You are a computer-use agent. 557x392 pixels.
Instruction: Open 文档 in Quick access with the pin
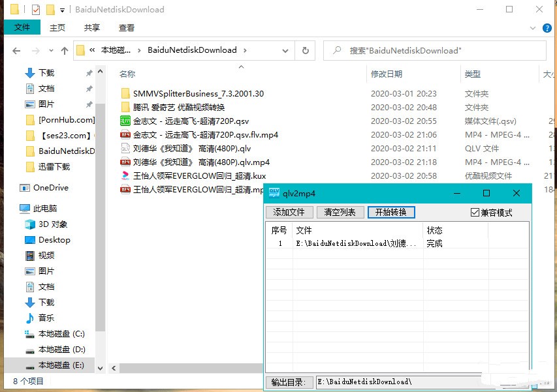tap(46, 88)
